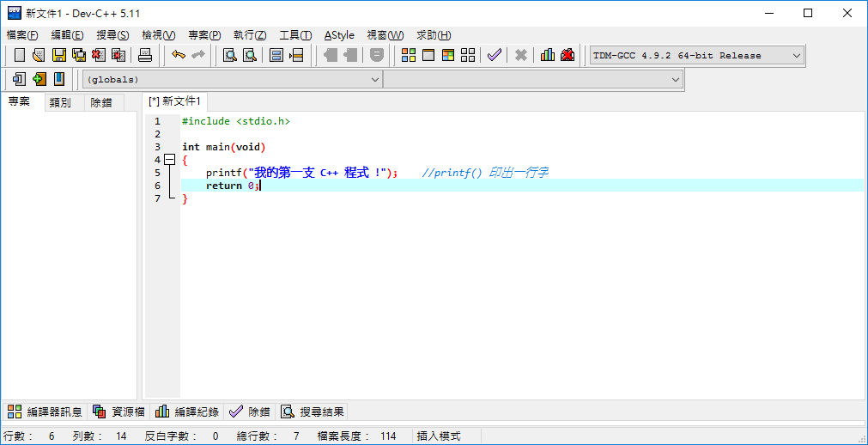Image resolution: width=868 pixels, height=445 pixels.
Task: Click the Find magnifier icon
Action: [230, 55]
